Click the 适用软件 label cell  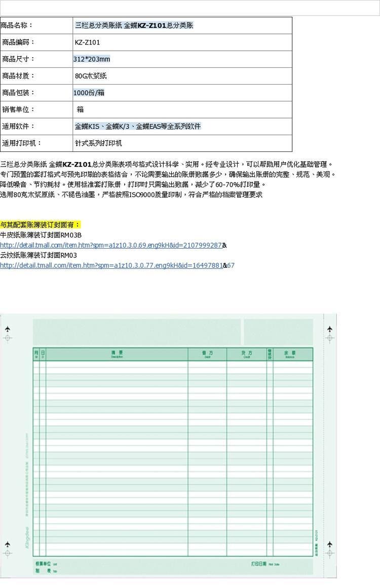pos(36,127)
